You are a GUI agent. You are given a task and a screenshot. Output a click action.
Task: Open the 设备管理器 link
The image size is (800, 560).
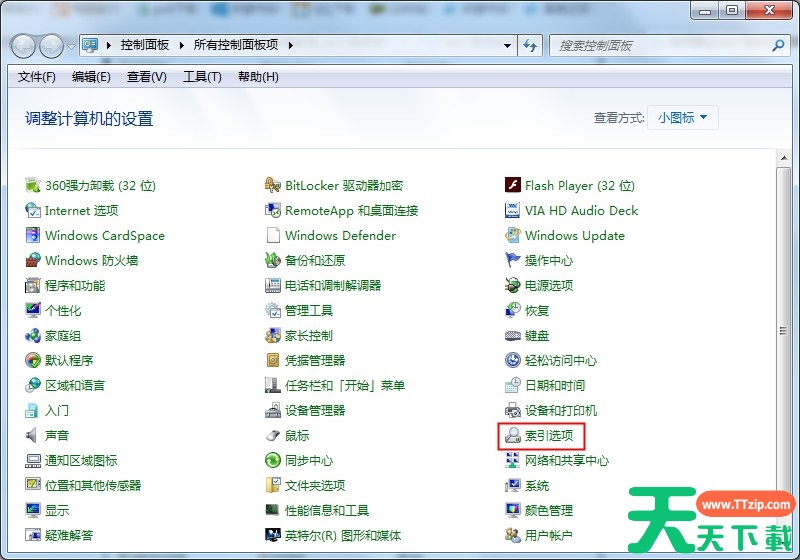pyautogui.click(x=315, y=411)
